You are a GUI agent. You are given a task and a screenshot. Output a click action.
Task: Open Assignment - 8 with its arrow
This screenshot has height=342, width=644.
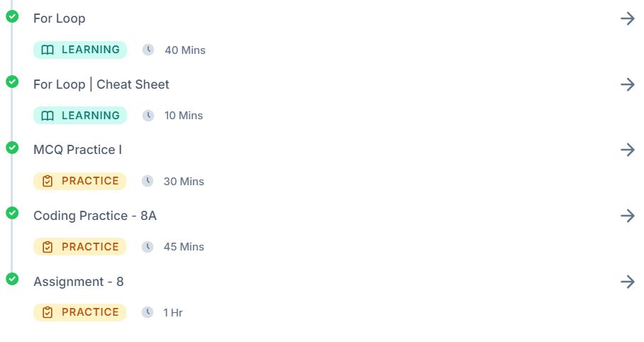[628, 282]
